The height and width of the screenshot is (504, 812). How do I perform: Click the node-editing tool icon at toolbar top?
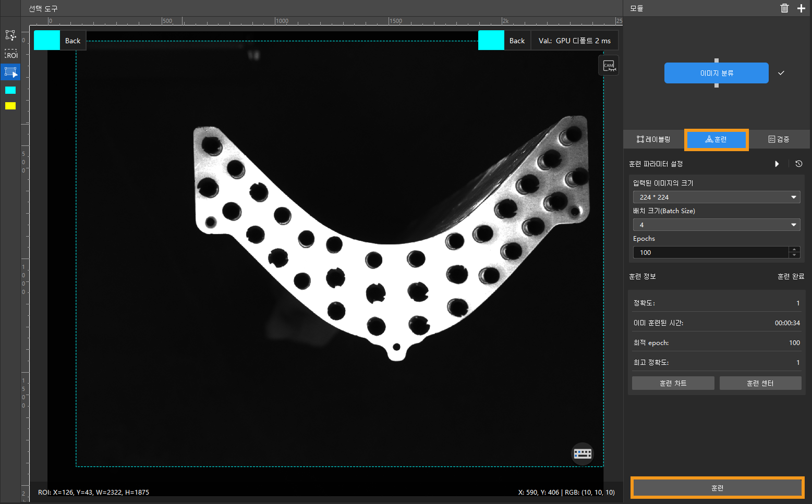(11, 35)
